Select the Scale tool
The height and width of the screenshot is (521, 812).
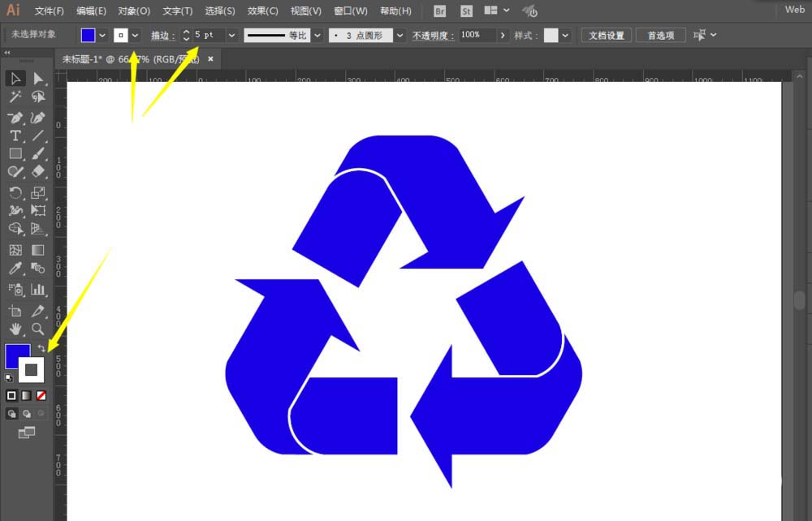tap(38, 193)
